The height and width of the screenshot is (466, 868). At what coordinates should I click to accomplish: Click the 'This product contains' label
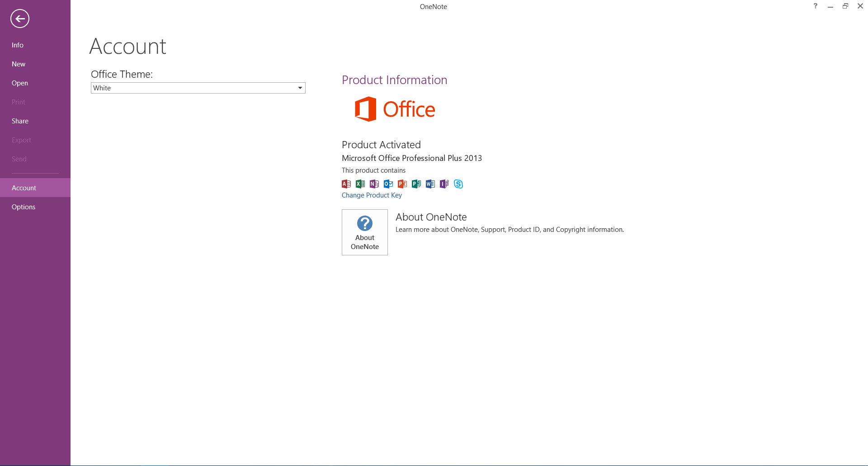click(373, 170)
